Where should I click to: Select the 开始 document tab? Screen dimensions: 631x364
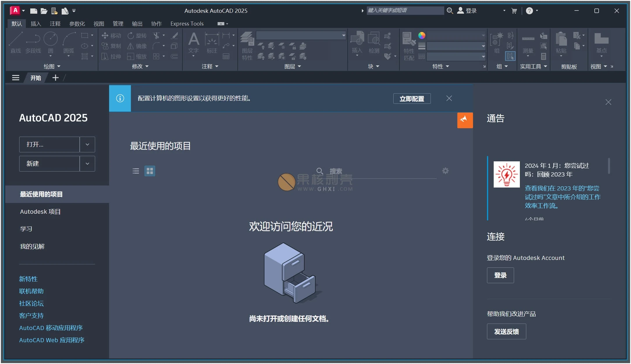(x=35, y=78)
